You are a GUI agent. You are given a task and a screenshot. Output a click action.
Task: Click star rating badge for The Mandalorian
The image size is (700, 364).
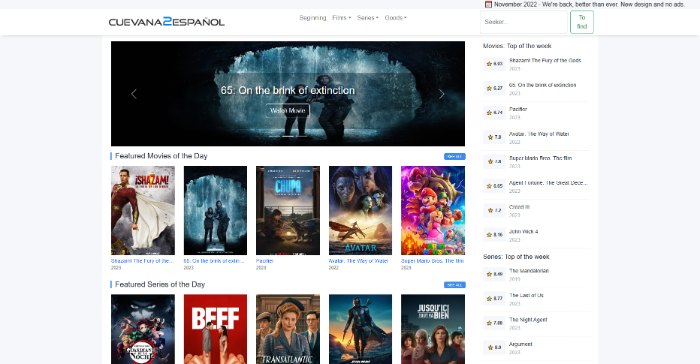pyautogui.click(x=494, y=274)
